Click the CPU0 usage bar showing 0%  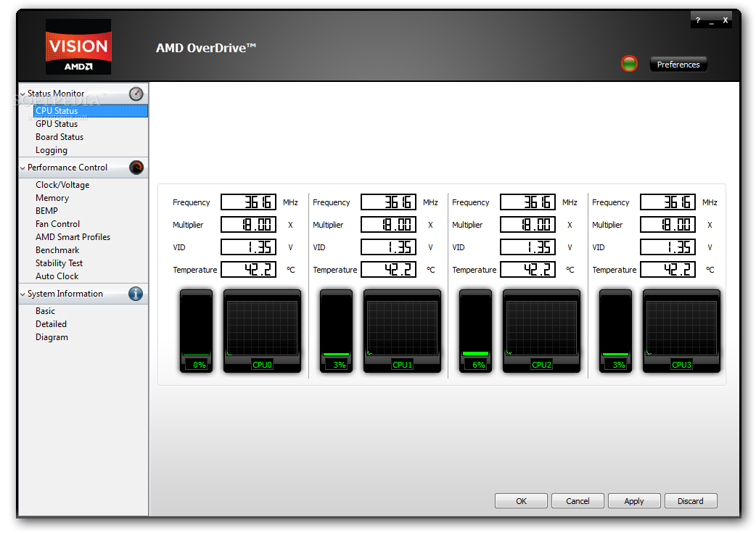(x=196, y=331)
